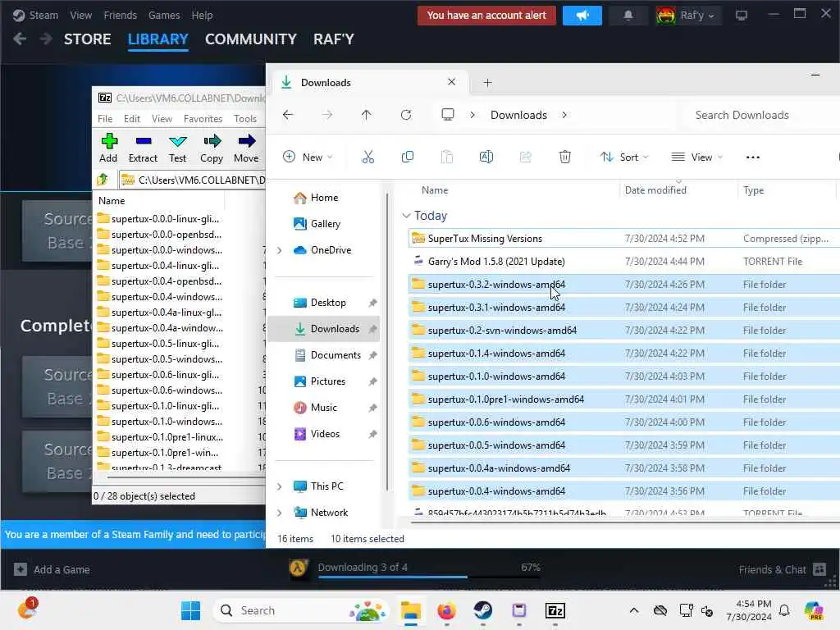Click the 7-Zip Copy button
The image size is (840, 630).
[x=212, y=148]
